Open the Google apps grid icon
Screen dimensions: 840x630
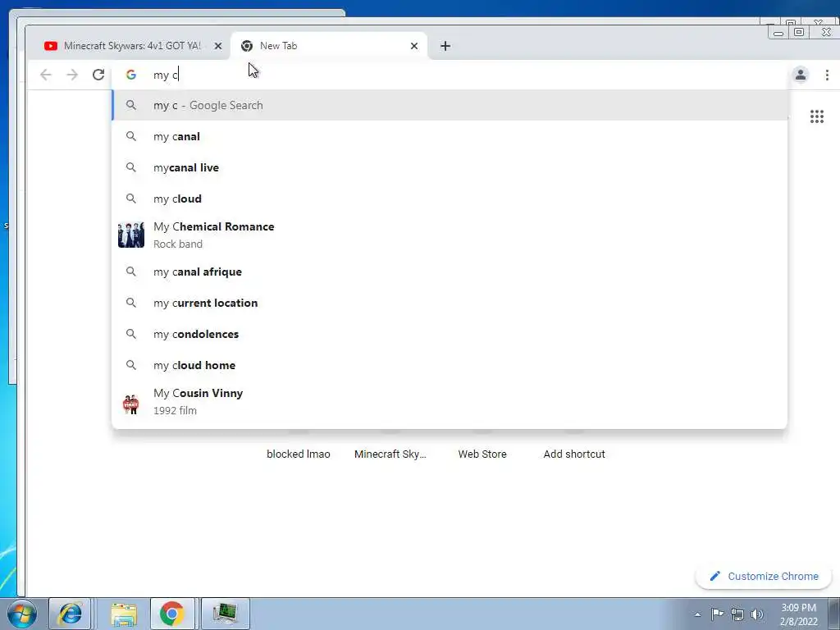pos(817,116)
